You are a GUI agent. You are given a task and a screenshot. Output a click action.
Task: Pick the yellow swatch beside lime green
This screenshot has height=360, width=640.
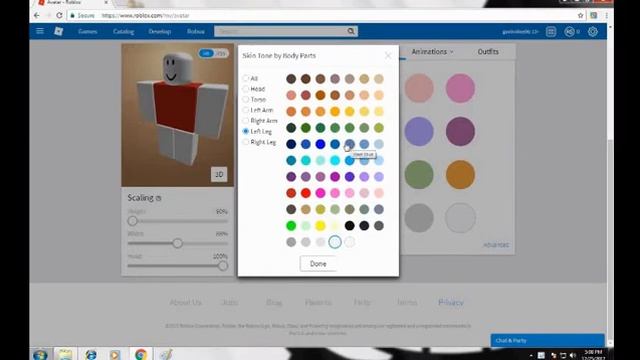(320, 225)
